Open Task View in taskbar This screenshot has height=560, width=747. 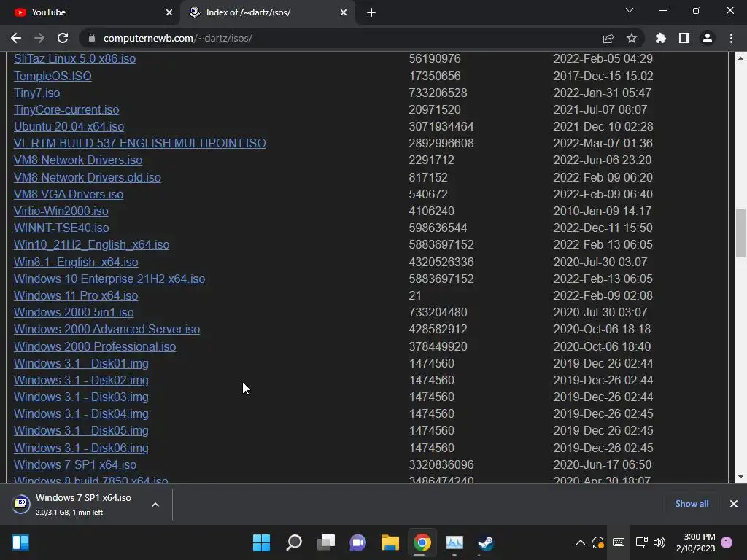pos(326,542)
